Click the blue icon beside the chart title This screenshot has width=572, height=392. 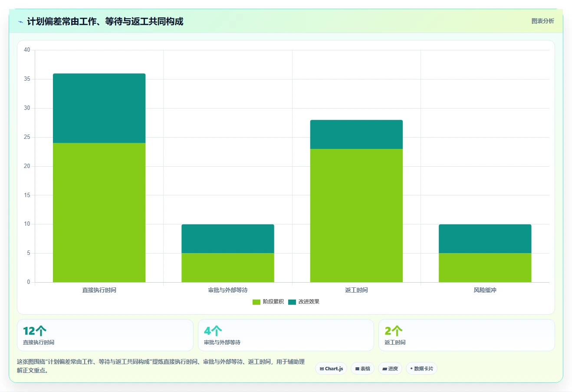click(x=20, y=22)
